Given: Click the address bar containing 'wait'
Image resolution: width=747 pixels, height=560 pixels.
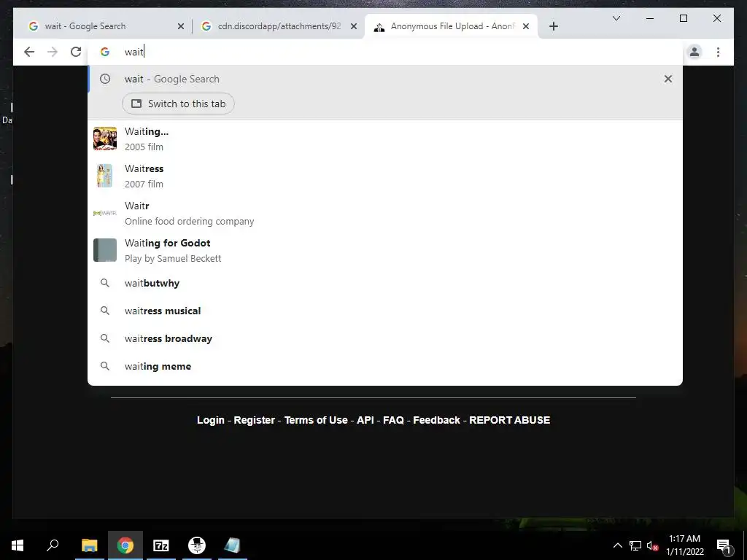Looking at the screenshot, I should tap(385, 52).
